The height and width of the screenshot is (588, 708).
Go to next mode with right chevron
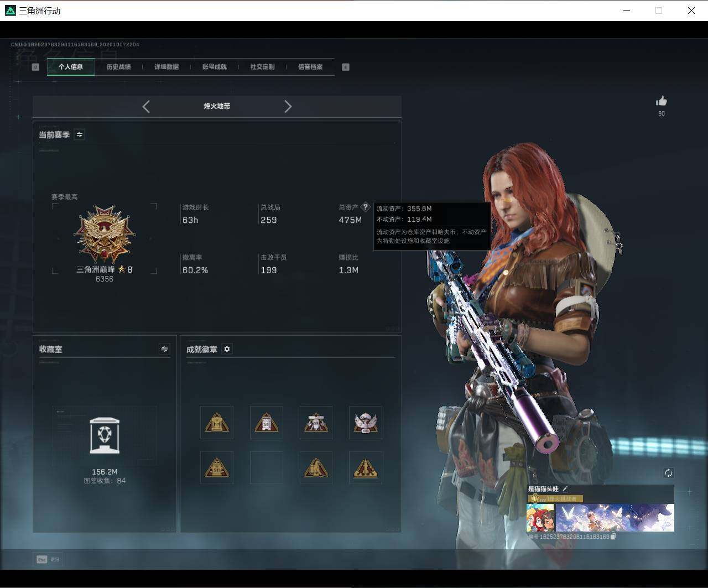click(x=288, y=106)
